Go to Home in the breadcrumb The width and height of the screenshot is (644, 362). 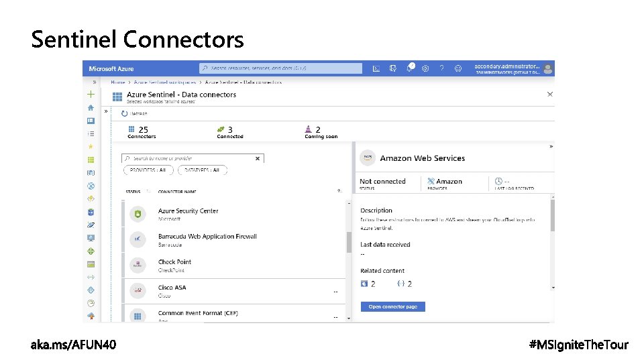click(118, 82)
